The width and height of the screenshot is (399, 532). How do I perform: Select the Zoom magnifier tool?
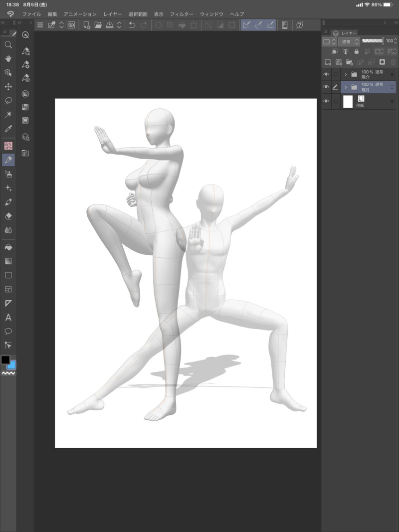[x=8, y=45]
